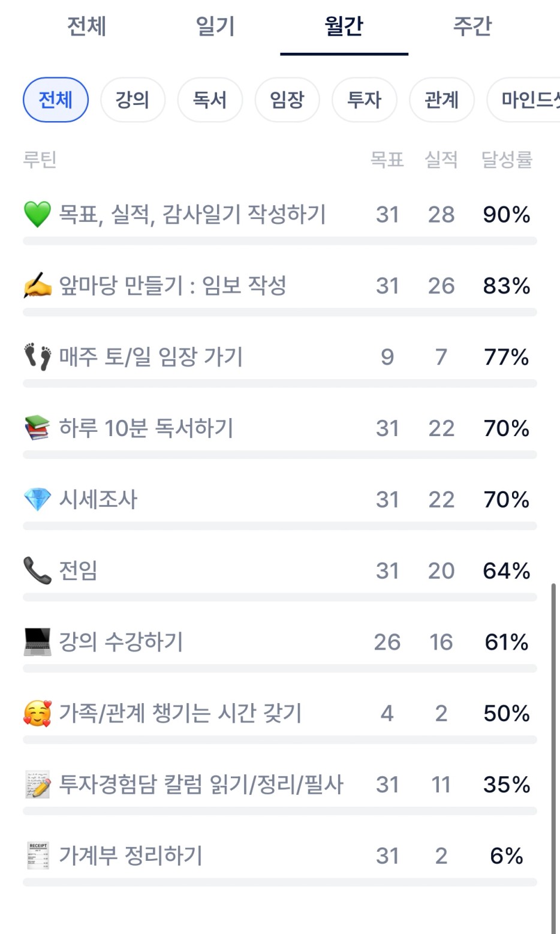Click the receipt icon for 가계부 정리하기
This screenshot has width=560, height=934.
(38, 855)
